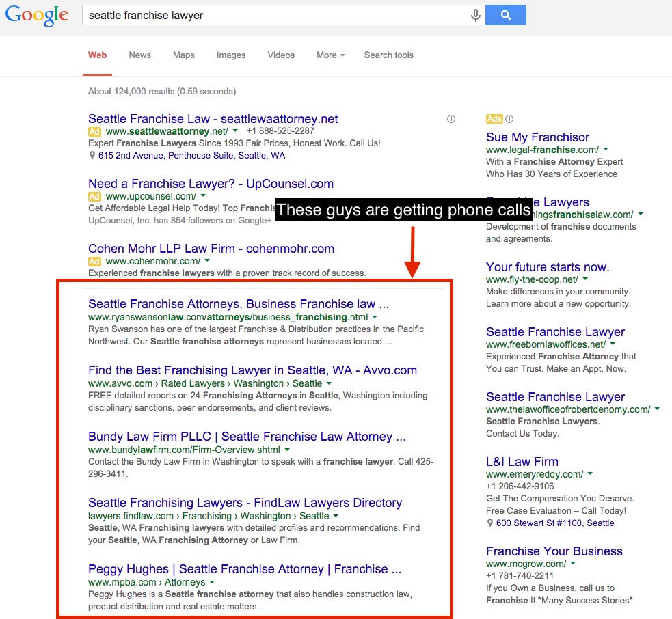672x619 pixels.
Task: Open freebornlawoffices Seattle Franchise Lawyer ad
Action: [555, 331]
